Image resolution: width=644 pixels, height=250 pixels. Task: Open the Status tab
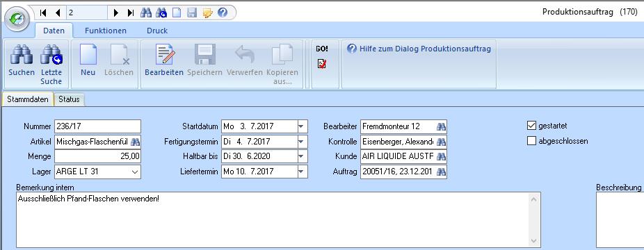pos(69,99)
